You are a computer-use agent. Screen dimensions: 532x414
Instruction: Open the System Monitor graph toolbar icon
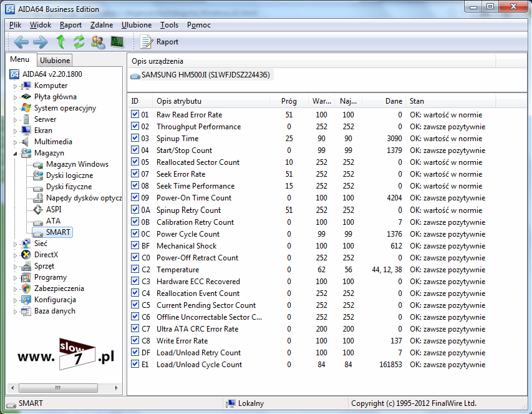coord(117,42)
